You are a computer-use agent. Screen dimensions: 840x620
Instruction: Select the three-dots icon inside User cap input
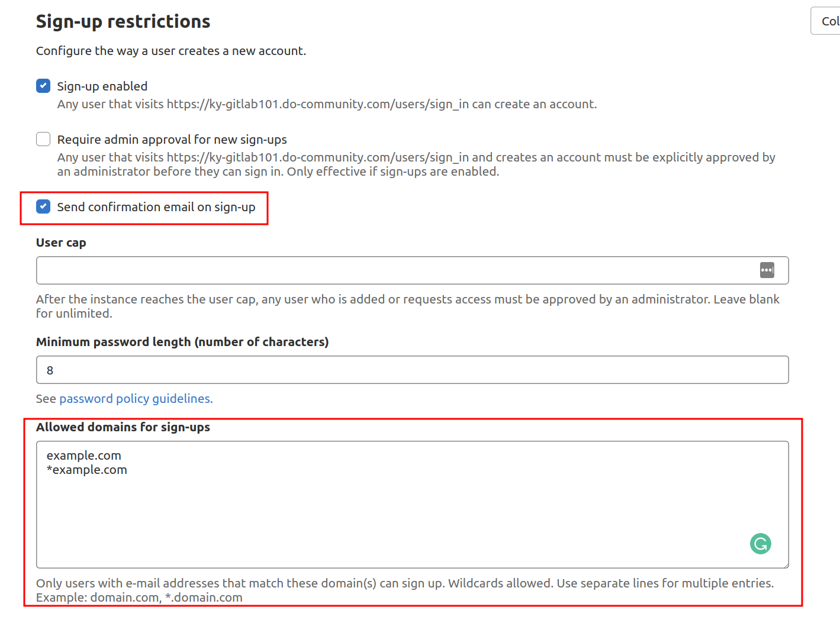(767, 270)
